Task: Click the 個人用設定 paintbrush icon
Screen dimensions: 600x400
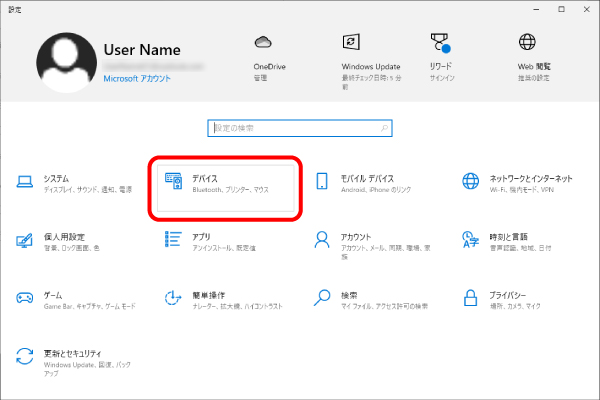Action: tap(25, 240)
